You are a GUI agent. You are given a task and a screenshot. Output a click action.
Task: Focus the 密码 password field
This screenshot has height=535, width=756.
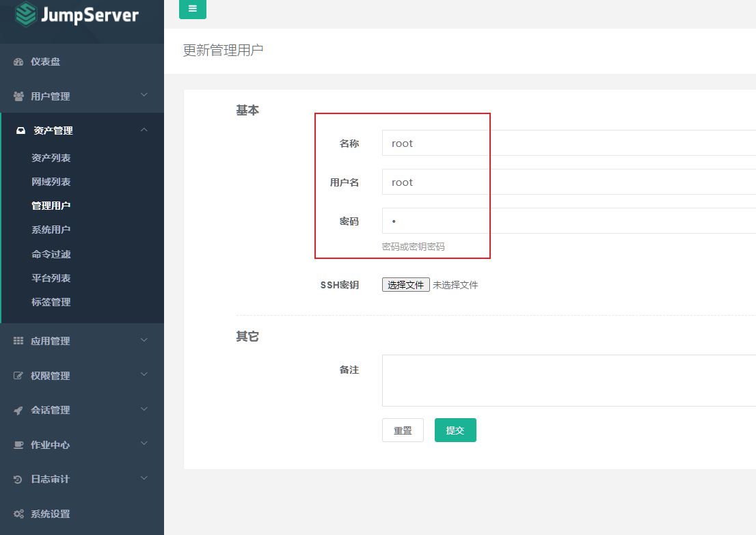coord(569,221)
